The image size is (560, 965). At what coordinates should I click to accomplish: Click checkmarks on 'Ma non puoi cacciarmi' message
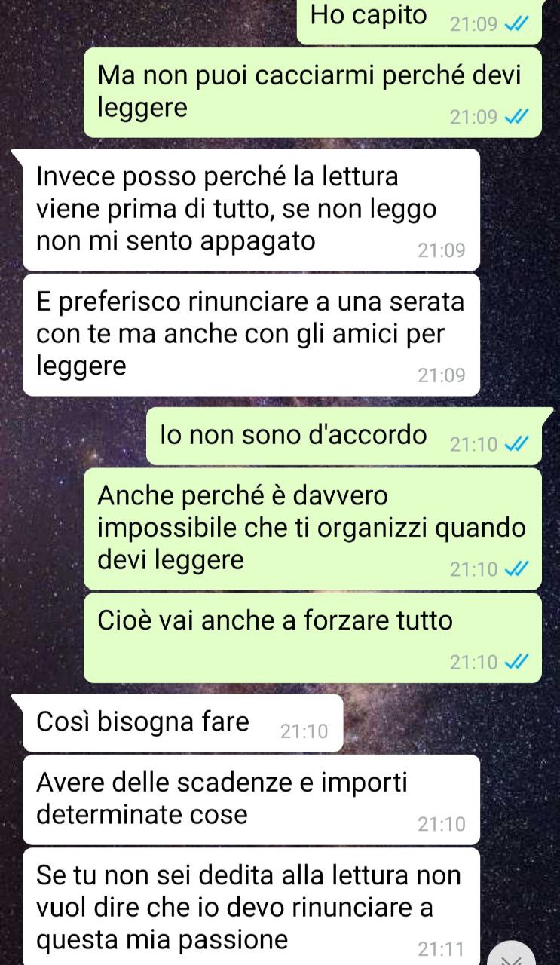point(517,117)
